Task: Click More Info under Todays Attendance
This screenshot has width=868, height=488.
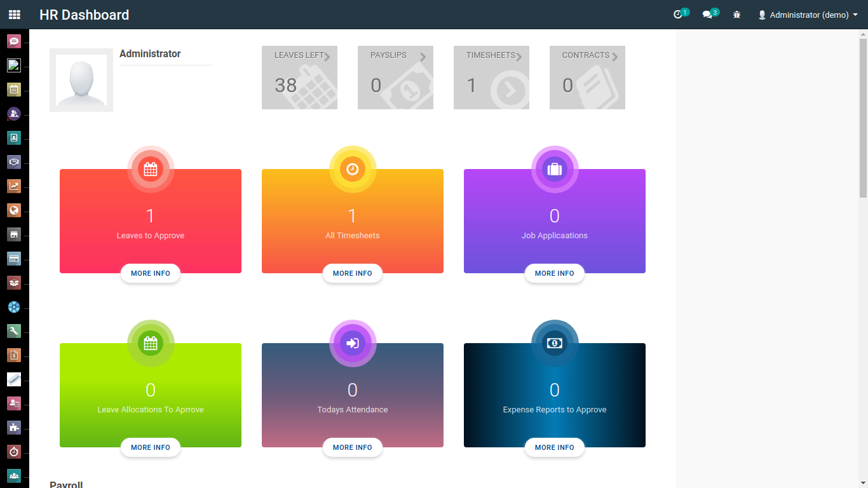Action: 353,447
